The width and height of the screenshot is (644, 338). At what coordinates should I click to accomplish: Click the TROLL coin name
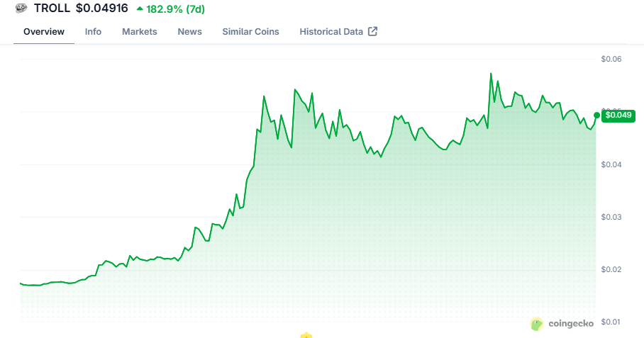click(52, 9)
